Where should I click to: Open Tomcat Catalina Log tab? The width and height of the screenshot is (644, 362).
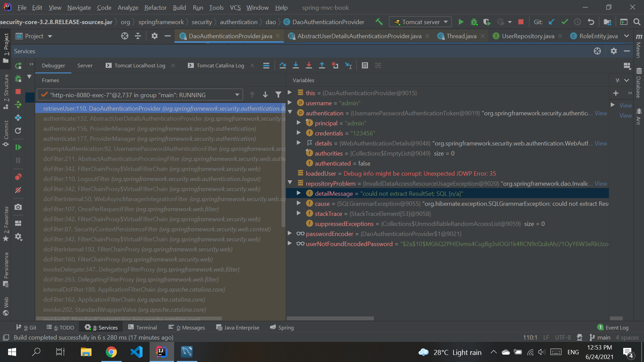(220, 65)
